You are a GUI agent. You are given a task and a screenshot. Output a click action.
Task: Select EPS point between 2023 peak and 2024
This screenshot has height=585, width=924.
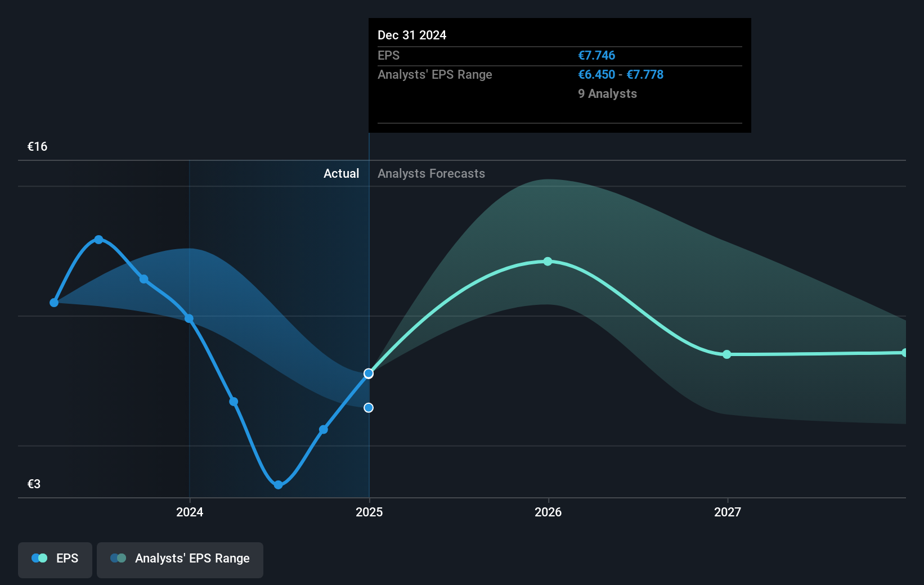click(x=144, y=279)
